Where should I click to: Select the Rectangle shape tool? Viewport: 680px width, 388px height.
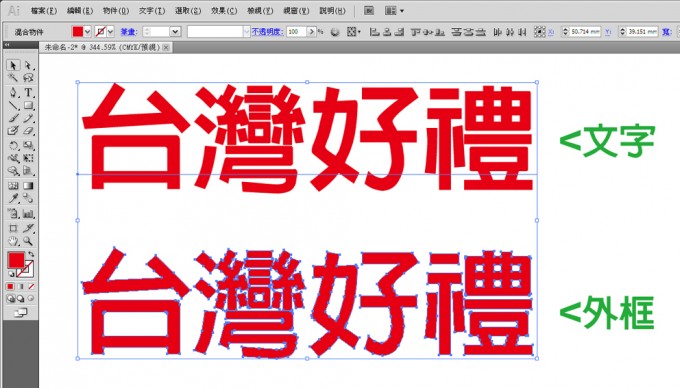(x=29, y=105)
